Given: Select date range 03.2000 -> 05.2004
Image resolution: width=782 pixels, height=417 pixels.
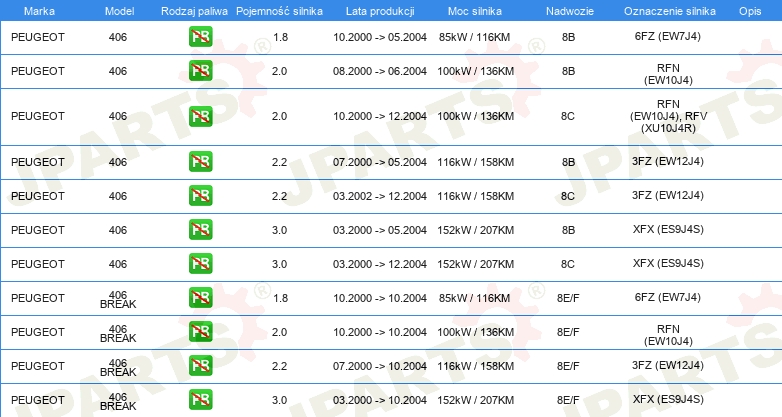Looking at the screenshot, I should (x=380, y=230).
